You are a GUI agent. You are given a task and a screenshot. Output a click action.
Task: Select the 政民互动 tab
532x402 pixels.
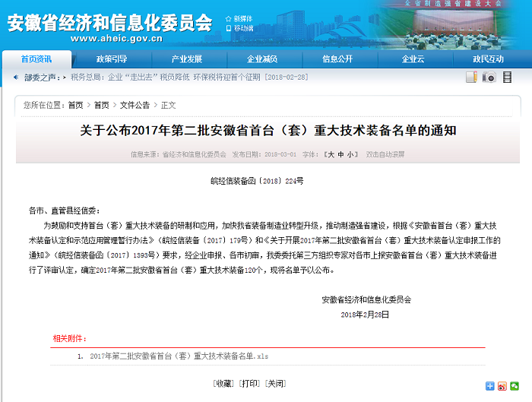(488, 59)
